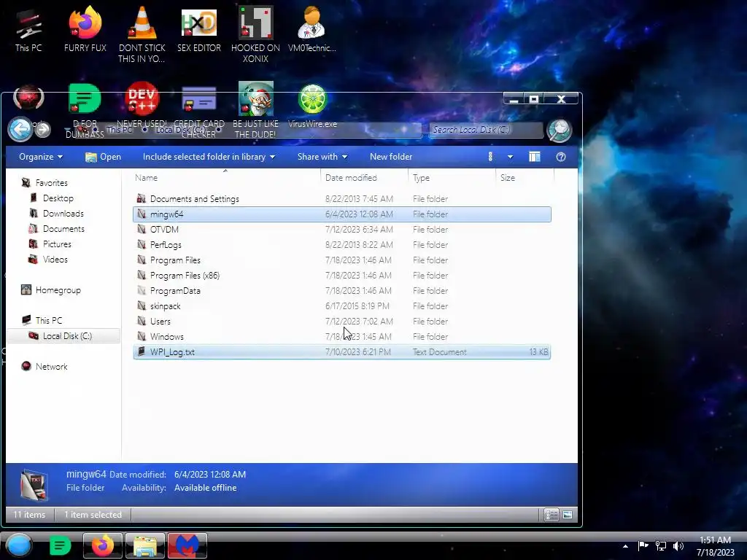
Task: Select This PC in the navigation pane
Action: [49, 321]
